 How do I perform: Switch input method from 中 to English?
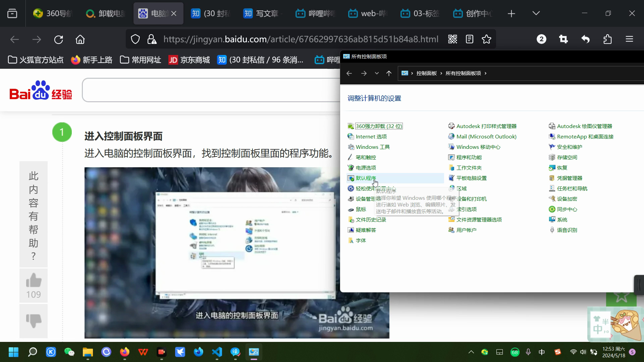pos(542,352)
